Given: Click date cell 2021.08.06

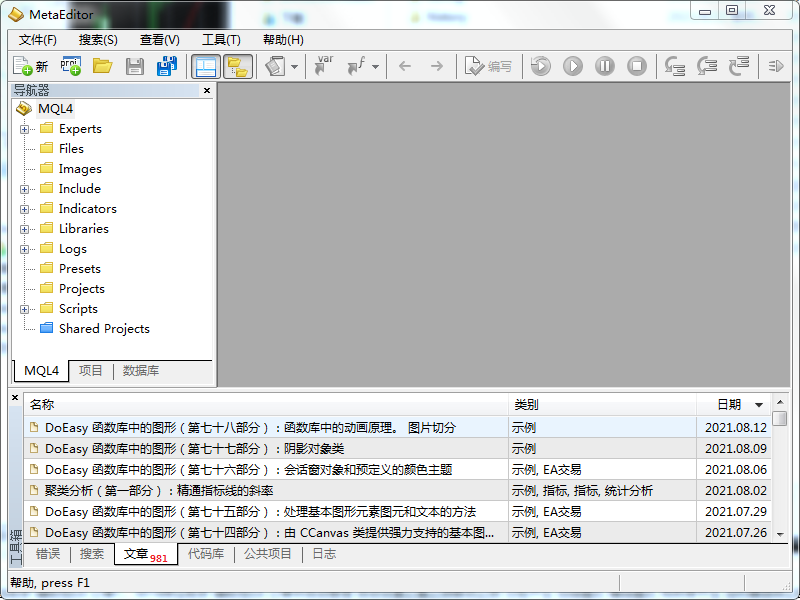Looking at the screenshot, I should 735,469.
